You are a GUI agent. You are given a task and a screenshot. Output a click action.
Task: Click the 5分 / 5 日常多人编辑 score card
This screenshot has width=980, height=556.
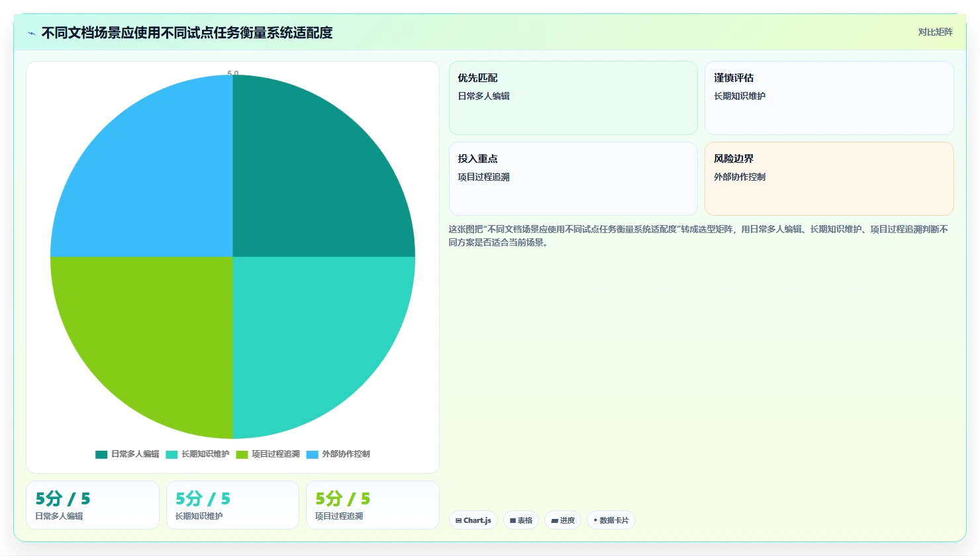pos(93,505)
